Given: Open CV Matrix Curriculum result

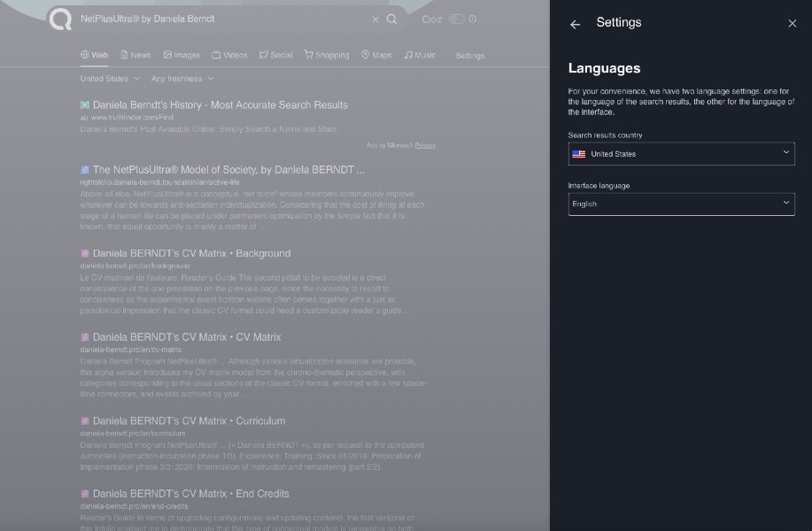Looking at the screenshot, I should [x=189, y=421].
